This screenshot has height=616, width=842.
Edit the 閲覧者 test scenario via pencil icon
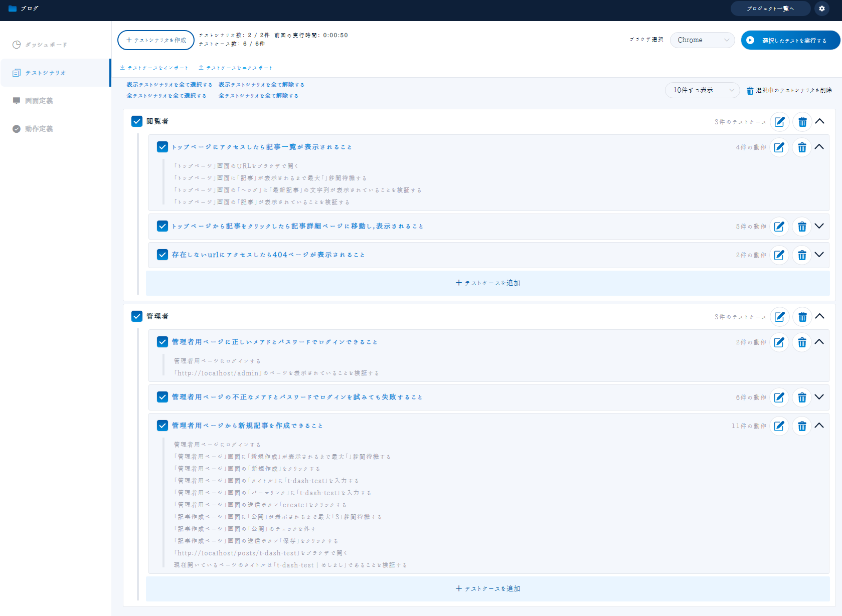[779, 121]
